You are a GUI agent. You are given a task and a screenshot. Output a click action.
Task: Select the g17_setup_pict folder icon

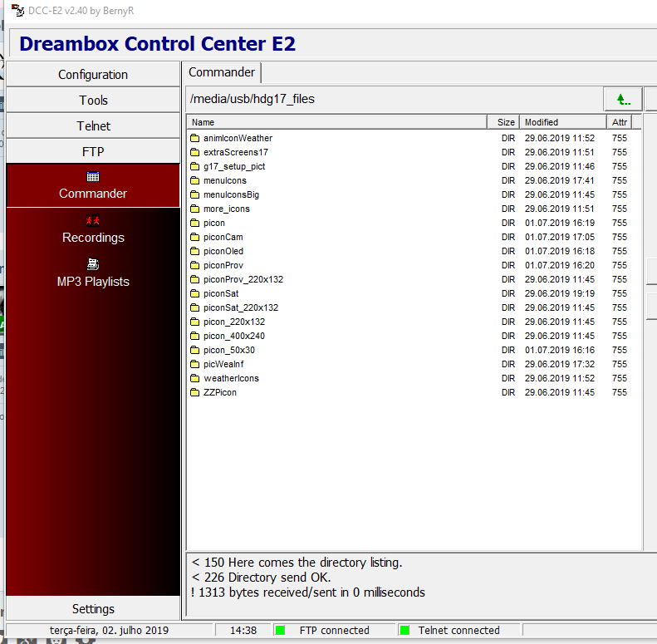click(x=194, y=166)
